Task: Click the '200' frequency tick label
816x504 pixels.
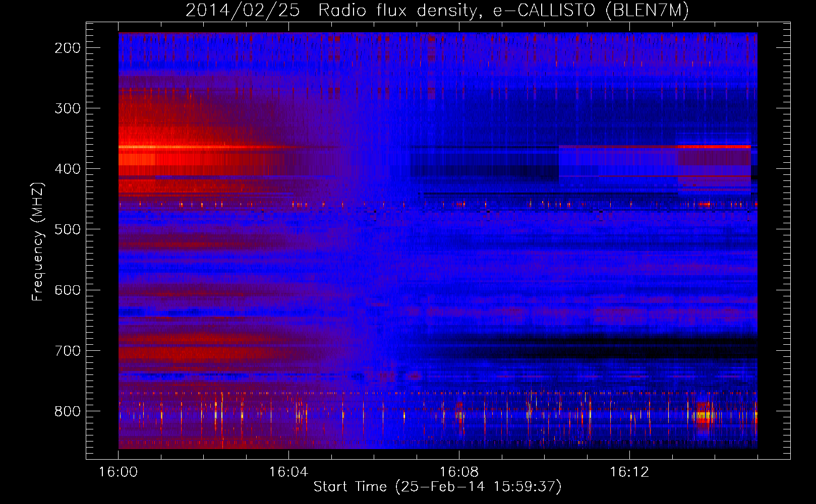Action: (x=68, y=48)
